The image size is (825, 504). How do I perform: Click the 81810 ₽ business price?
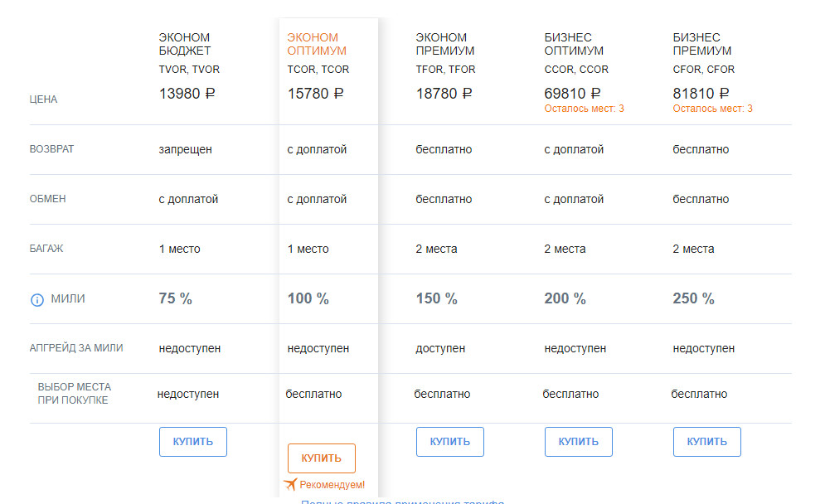point(701,94)
